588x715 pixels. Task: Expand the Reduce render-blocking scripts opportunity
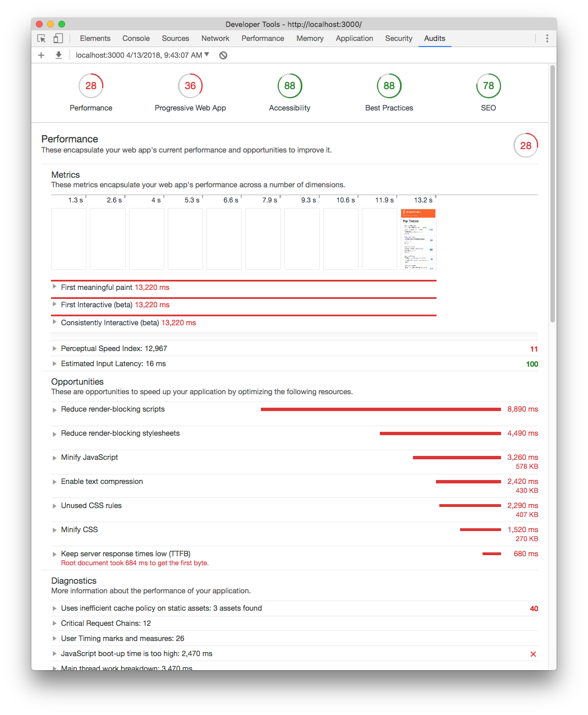[x=54, y=409]
